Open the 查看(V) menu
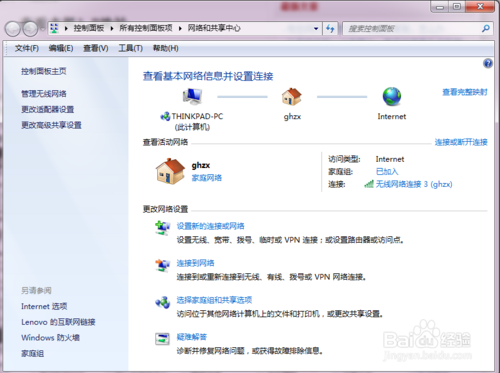This screenshot has height=373, width=500. point(96,49)
